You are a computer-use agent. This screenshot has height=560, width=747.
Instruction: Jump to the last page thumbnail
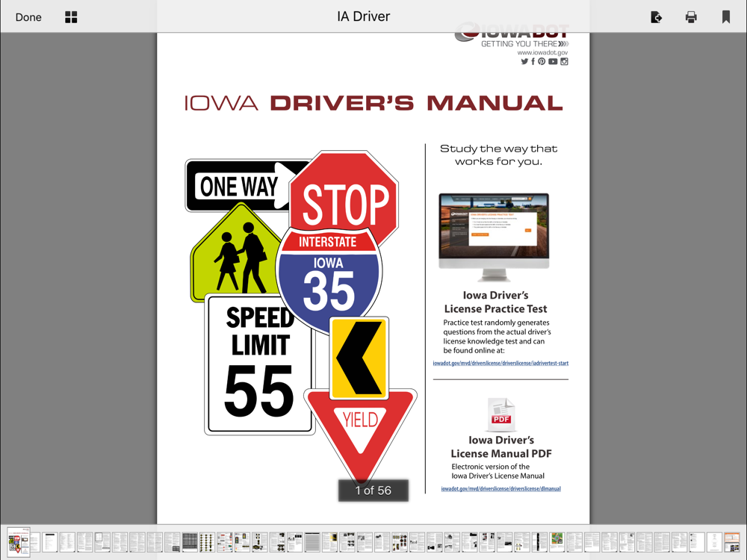[x=732, y=542]
